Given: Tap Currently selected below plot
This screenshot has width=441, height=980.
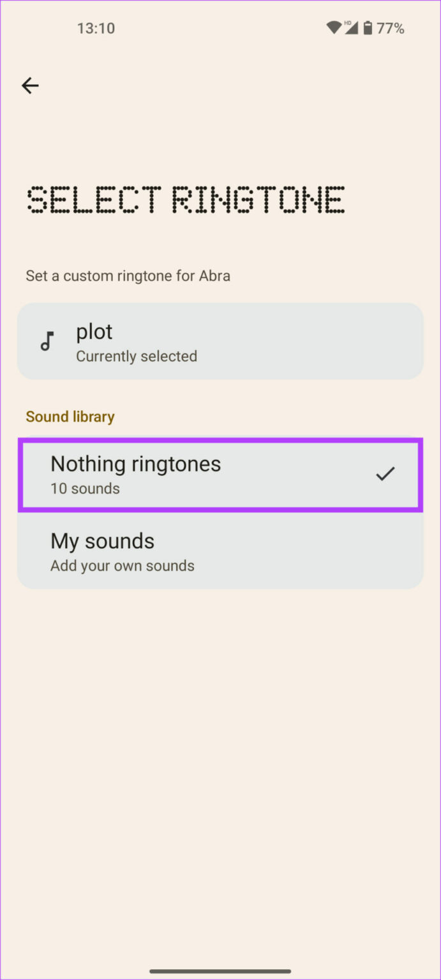Looking at the screenshot, I should pyautogui.click(x=136, y=356).
